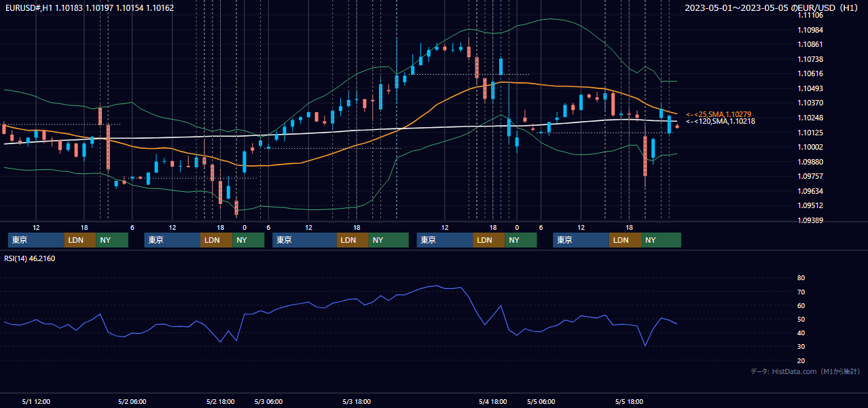The image size is (868, 408).
Task: Click RSI scale level 80
Action: tap(801, 278)
